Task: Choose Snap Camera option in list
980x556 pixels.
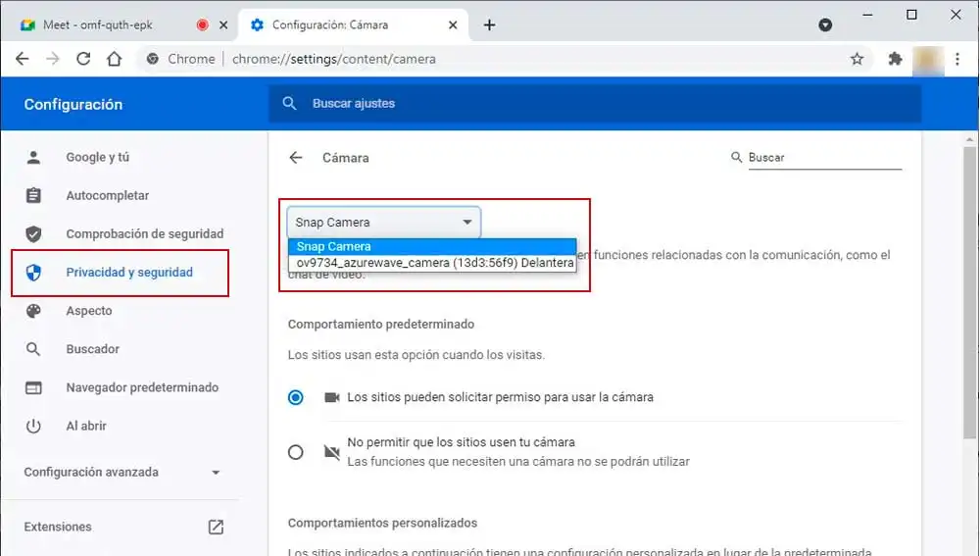Action: pos(432,246)
